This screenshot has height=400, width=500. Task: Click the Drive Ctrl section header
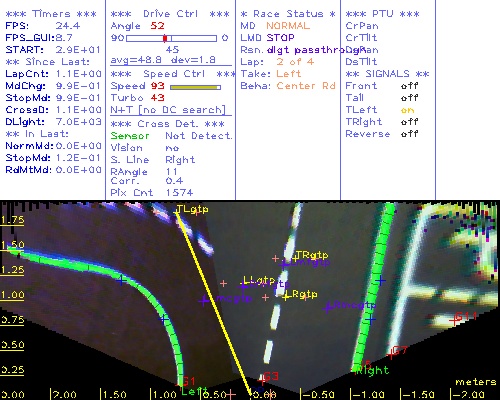[170, 14]
